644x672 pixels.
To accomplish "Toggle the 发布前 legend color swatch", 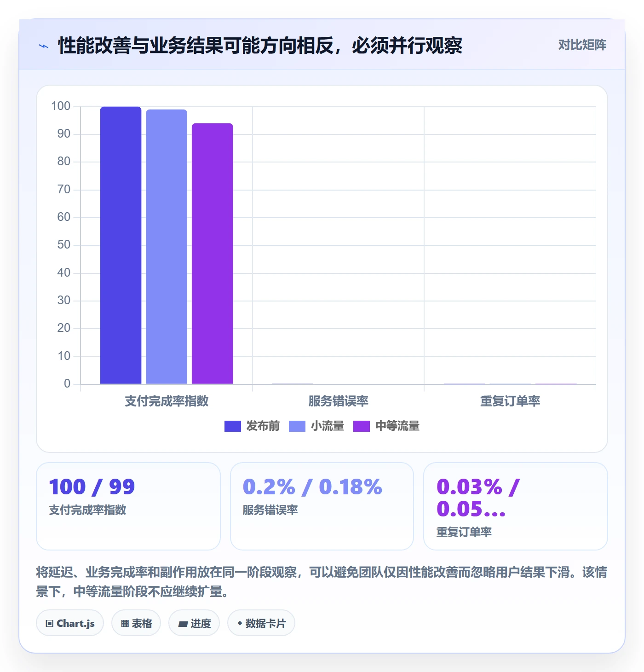I will [232, 426].
